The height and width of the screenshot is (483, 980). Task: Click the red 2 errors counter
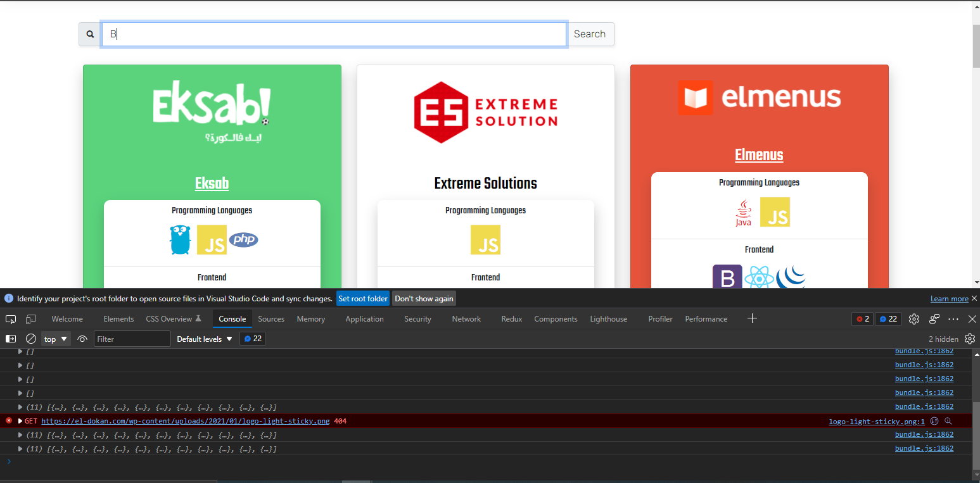pyautogui.click(x=863, y=319)
